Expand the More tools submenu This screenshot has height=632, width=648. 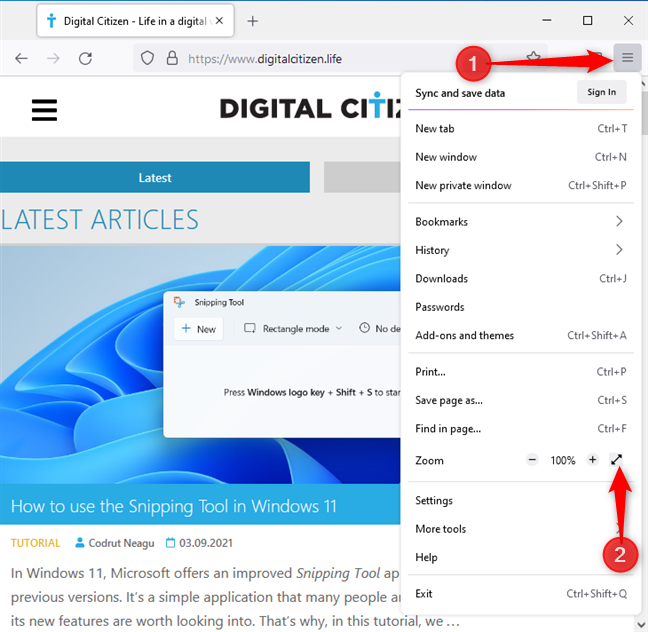(521, 529)
